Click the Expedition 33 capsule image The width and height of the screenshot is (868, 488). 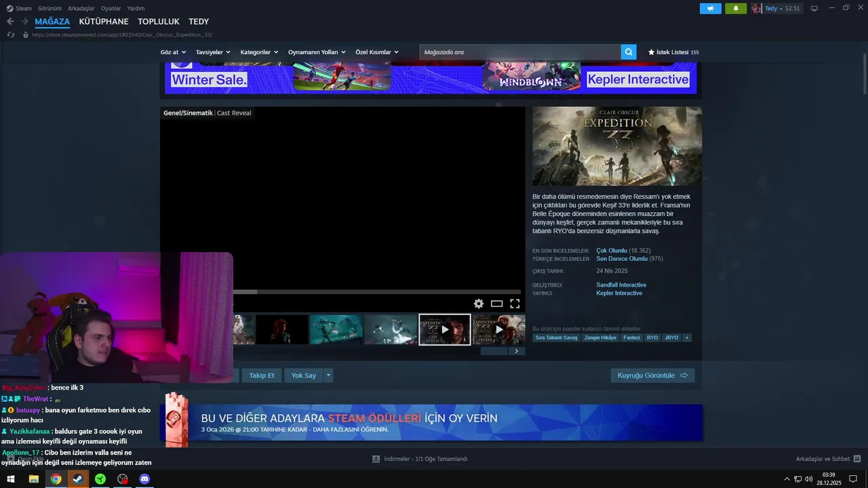(617, 146)
